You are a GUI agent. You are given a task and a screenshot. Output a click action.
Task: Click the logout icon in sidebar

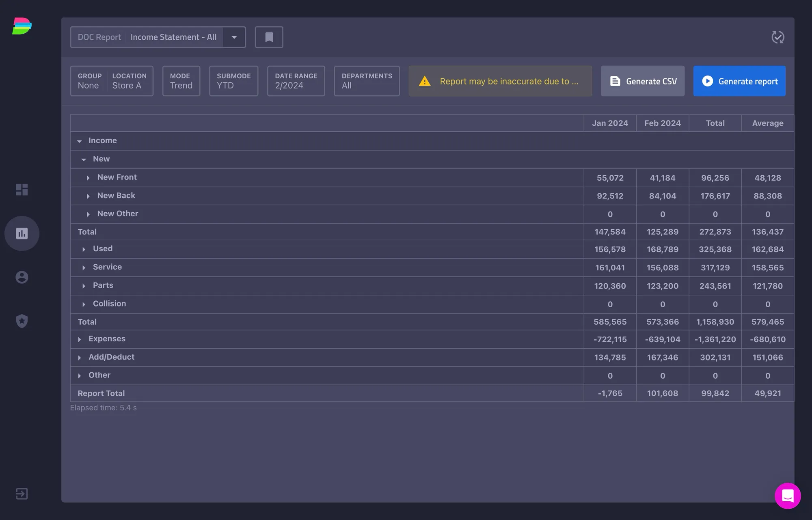[x=22, y=494]
